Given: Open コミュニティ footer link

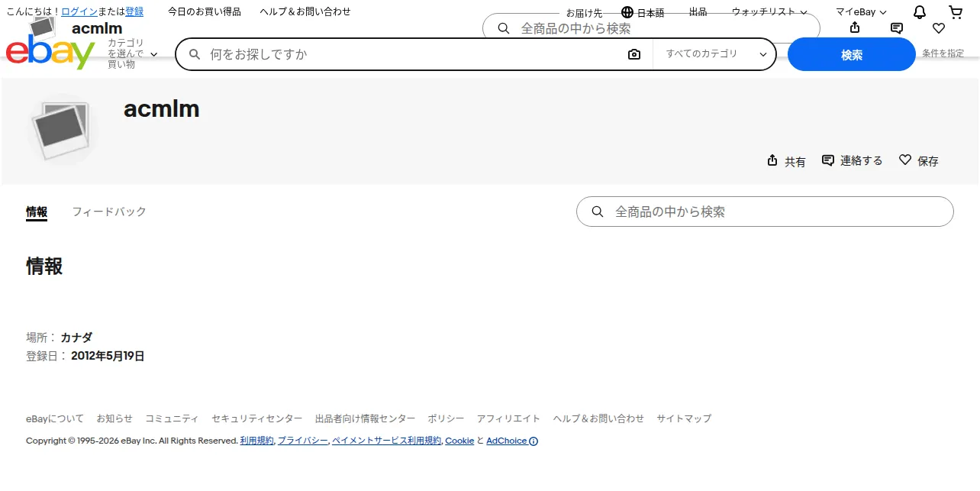Looking at the screenshot, I should pos(172,418).
